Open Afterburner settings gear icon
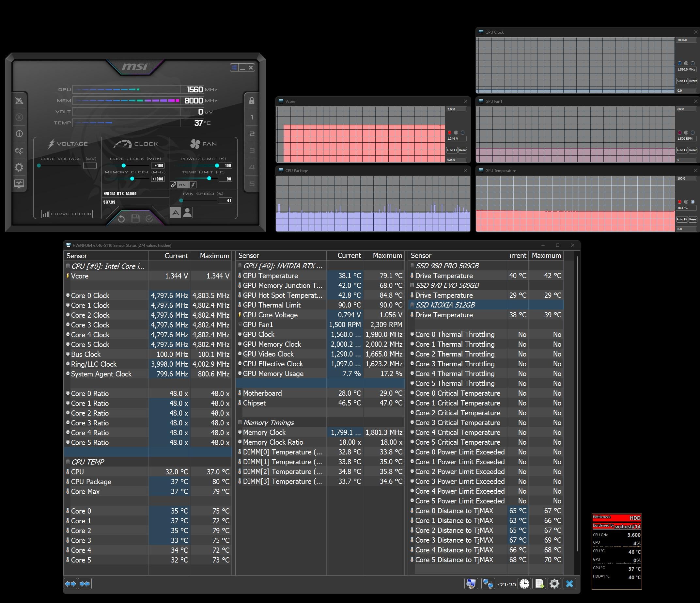 [19, 167]
